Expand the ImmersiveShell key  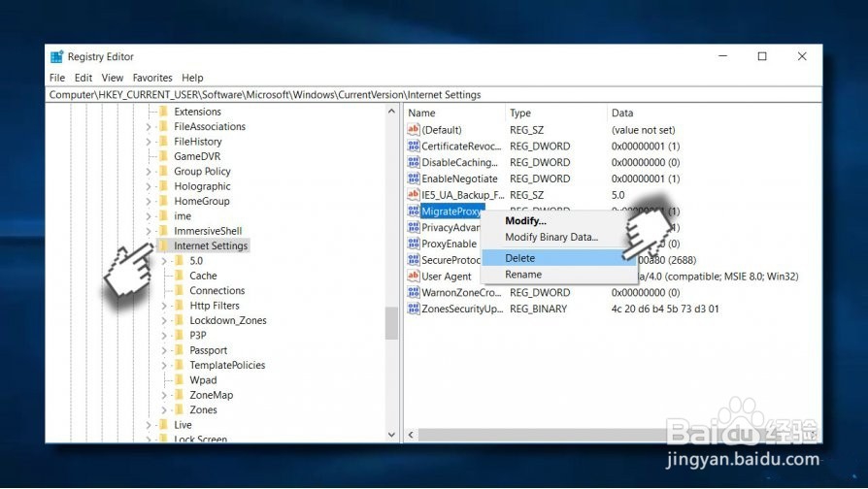[149, 231]
